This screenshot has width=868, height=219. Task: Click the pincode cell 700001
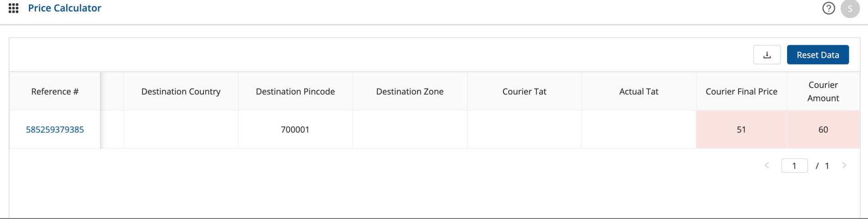[295, 130]
